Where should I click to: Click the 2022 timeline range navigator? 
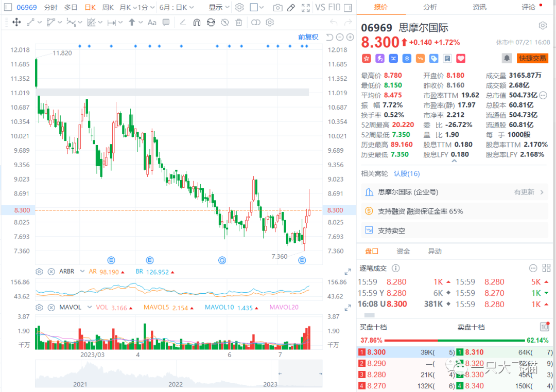click(x=176, y=384)
